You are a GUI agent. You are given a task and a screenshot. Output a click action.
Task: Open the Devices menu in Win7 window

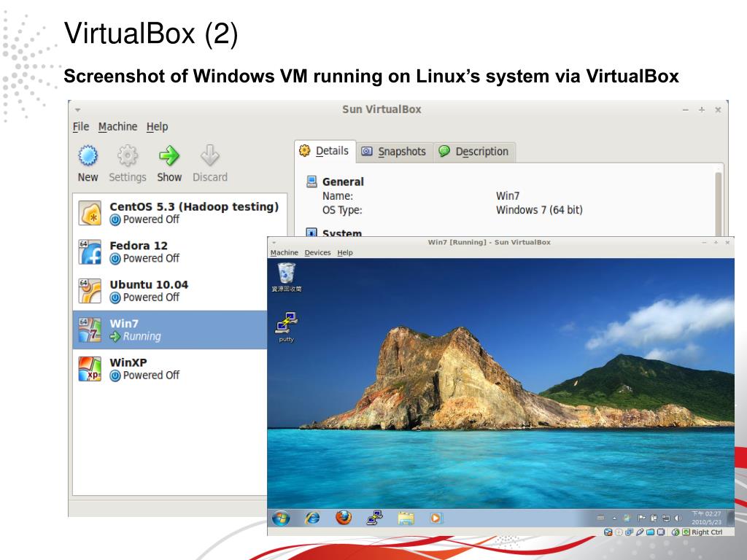point(317,253)
